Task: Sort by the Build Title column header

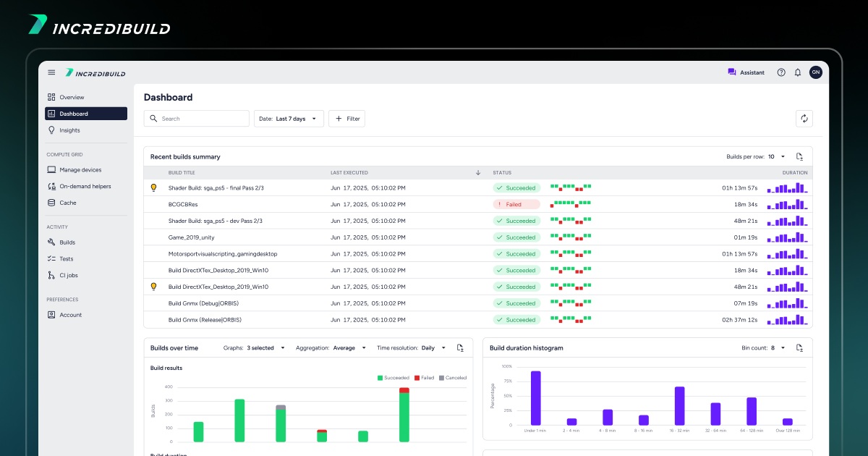Action: click(182, 173)
